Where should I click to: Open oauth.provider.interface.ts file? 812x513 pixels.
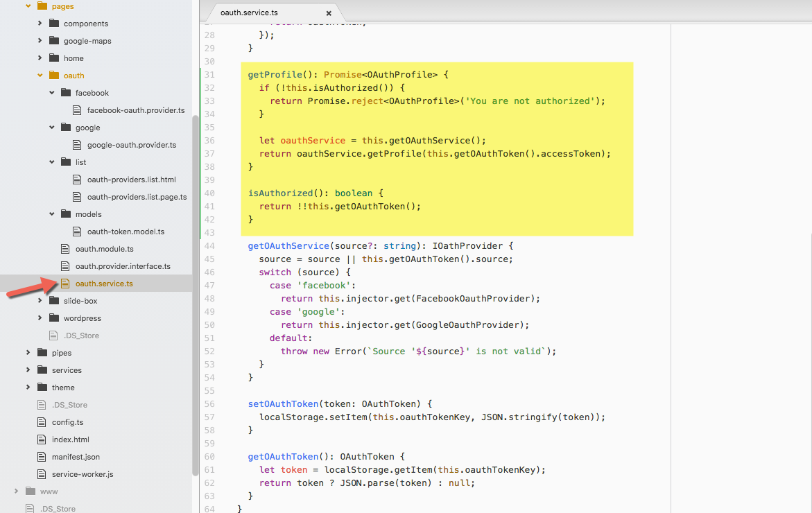[x=123, y=266]
